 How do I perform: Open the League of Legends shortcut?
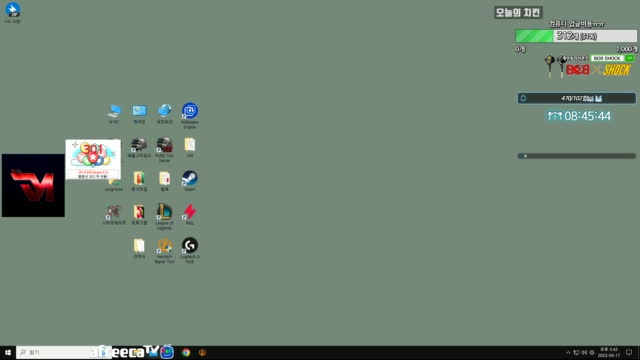click(164, 216)
